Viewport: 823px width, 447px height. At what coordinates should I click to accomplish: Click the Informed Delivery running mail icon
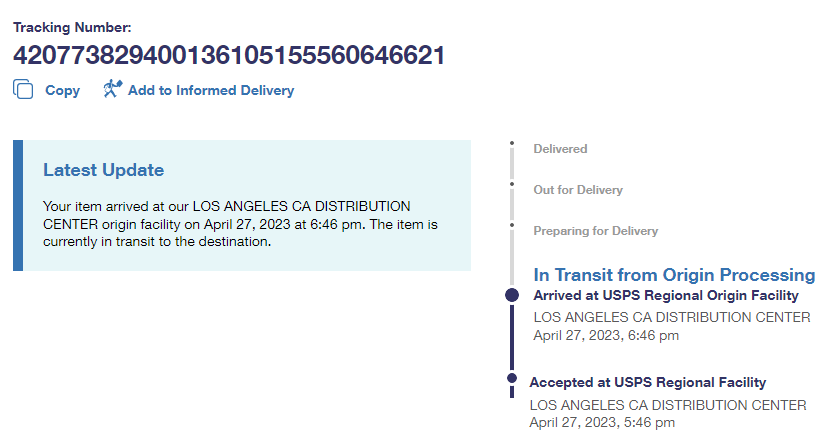pos(112,89)
